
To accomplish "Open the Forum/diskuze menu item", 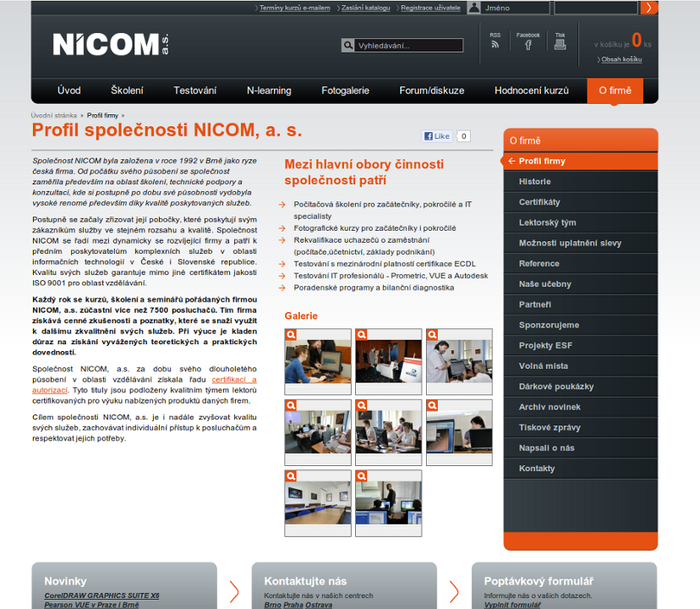I will [x=432, y=91].
